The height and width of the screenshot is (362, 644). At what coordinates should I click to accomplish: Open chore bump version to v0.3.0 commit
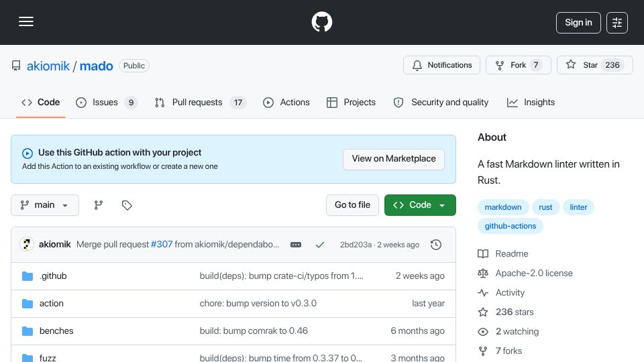tap(258, 303)
